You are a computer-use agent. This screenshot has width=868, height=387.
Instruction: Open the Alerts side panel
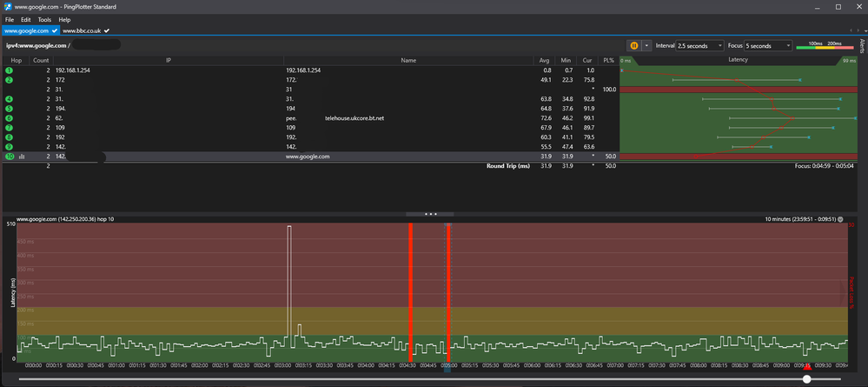pyautogui.click(x=861, y=46)
